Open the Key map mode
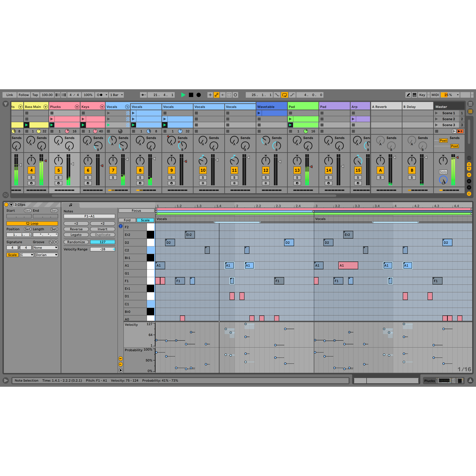This screenshot has height=476, width=476. (422, 95)
